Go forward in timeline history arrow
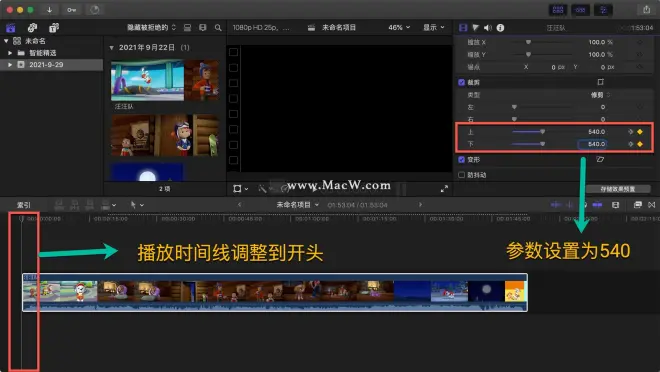Image resolution: width=660 pixels, height=372 pixels. [x=420, y=205]
